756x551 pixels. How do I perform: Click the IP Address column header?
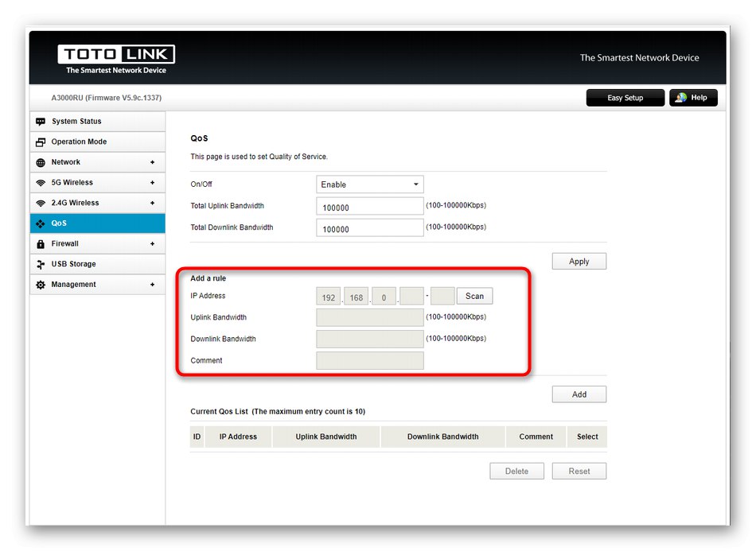tap(238, 437)
